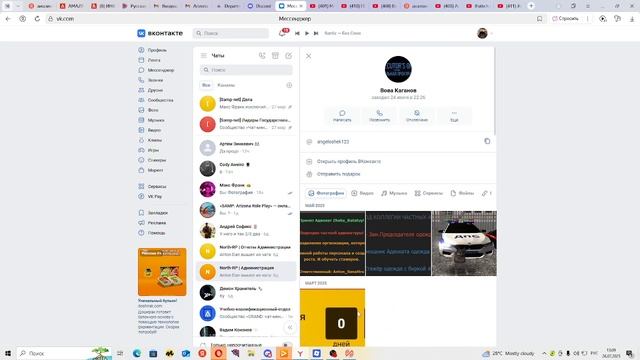
Task: Compose a new chat
Action: 289,56
